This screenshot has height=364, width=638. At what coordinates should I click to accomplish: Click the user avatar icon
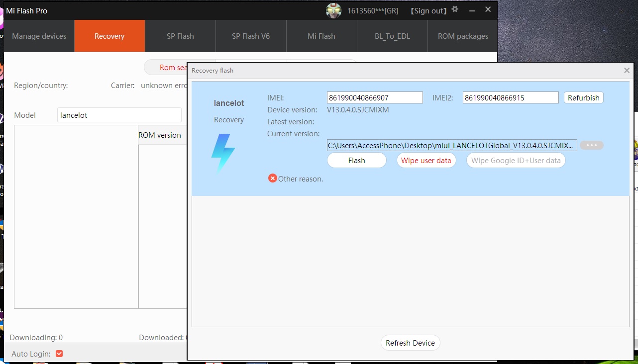[333, 10]
